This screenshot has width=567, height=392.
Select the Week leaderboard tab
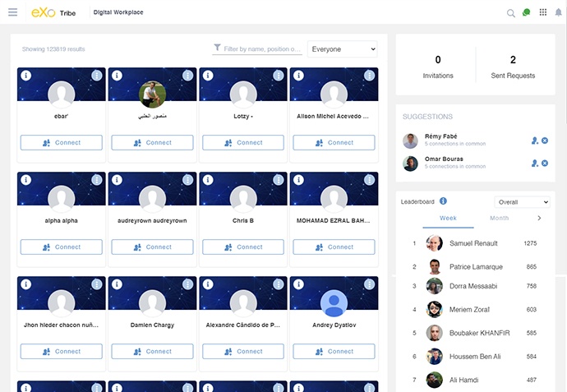(x=448, y=219)
